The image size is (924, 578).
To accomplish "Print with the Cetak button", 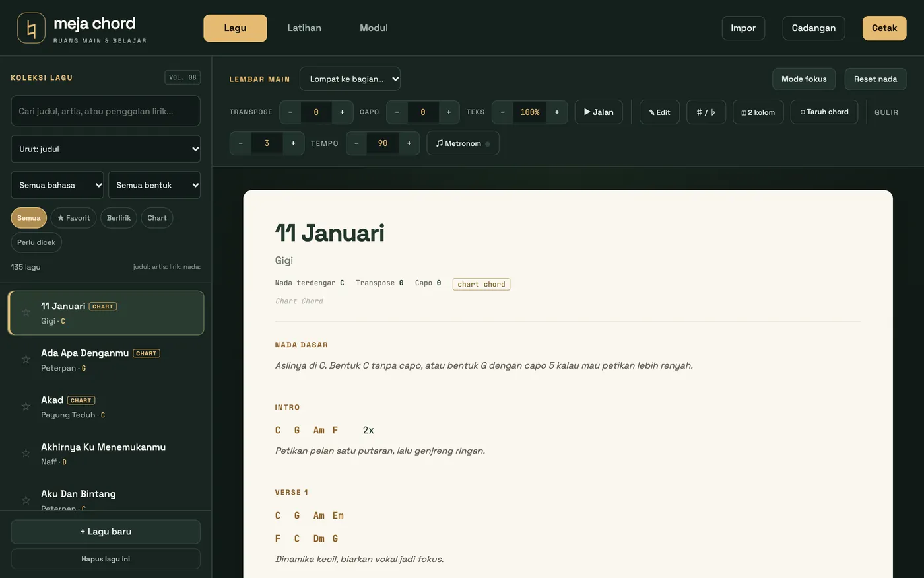I will point(884,28).
